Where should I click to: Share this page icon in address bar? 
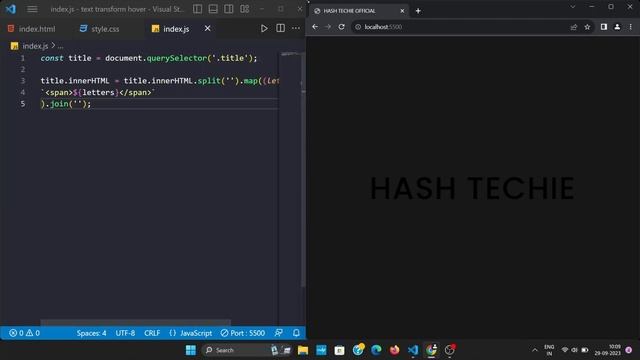574,27
